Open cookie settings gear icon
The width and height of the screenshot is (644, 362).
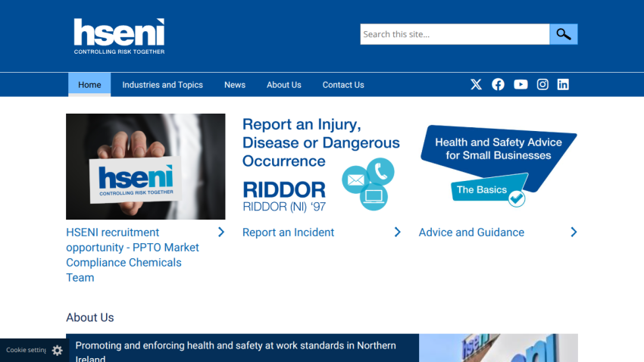coord(57,350)
